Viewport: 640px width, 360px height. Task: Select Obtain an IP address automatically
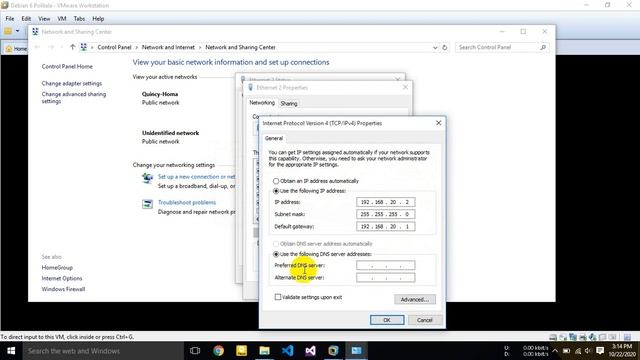pyautogui.click(x=276, y=181)
